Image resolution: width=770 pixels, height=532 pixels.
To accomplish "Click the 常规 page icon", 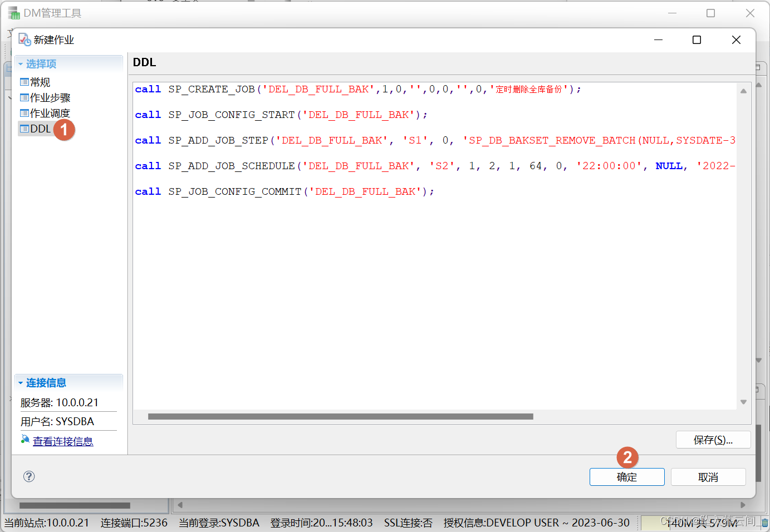I will click(24, 82).
